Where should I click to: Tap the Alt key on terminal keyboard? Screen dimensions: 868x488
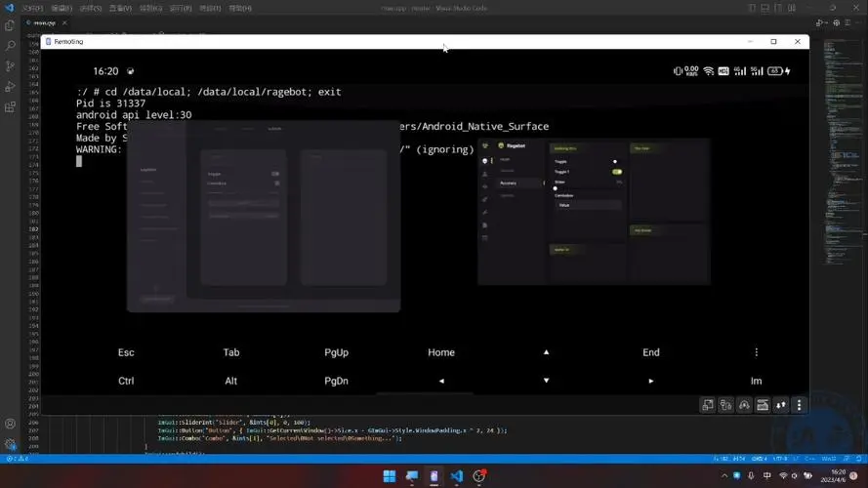[230, 381]
